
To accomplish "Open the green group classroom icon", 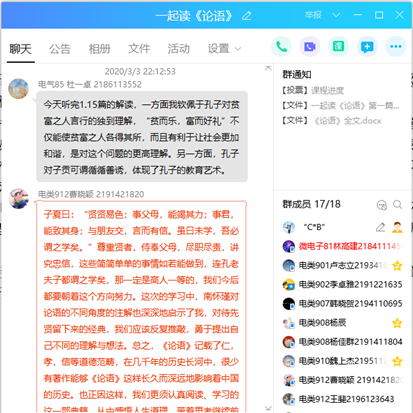I will tap(339, 47).
